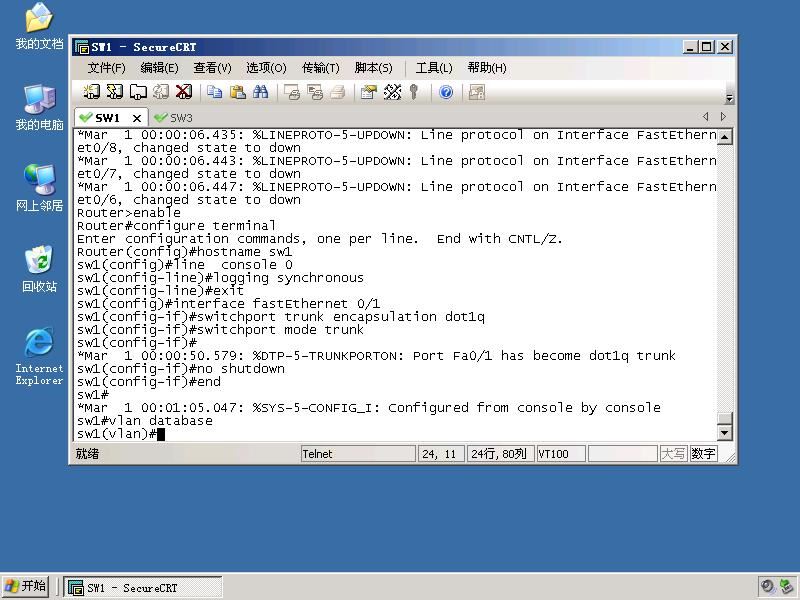The image size is (800, 600).
Task: Click the Connect in Tab icon
Action: [138, 92]
